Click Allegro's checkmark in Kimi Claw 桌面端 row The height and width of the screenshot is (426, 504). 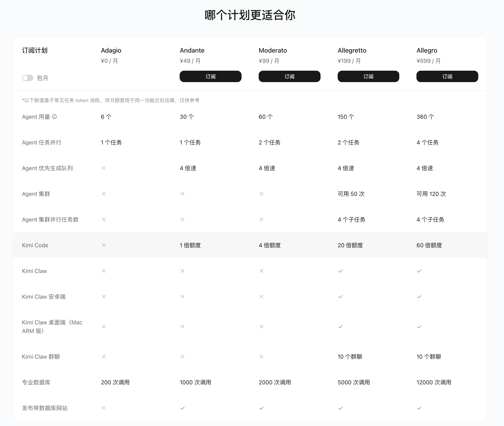click(419, 327)
